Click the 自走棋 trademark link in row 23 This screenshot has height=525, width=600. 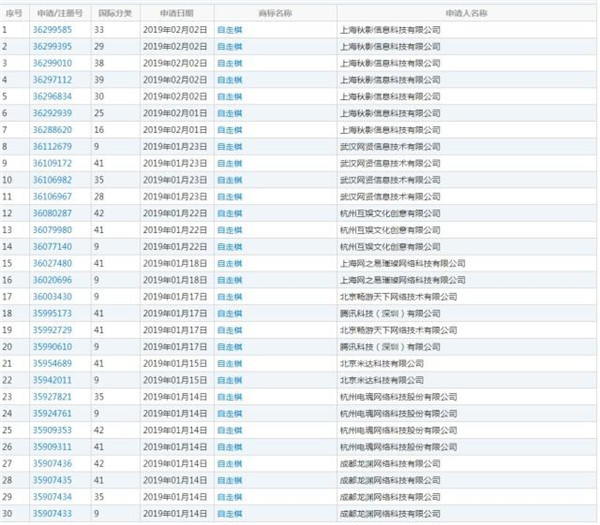pyautogui.click(x=230, y=397)
